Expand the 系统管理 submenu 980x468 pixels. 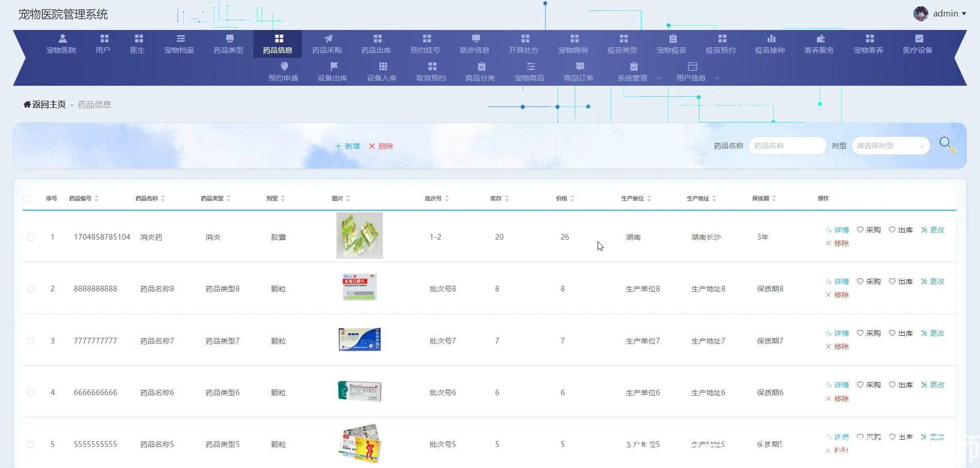[658, 79]
